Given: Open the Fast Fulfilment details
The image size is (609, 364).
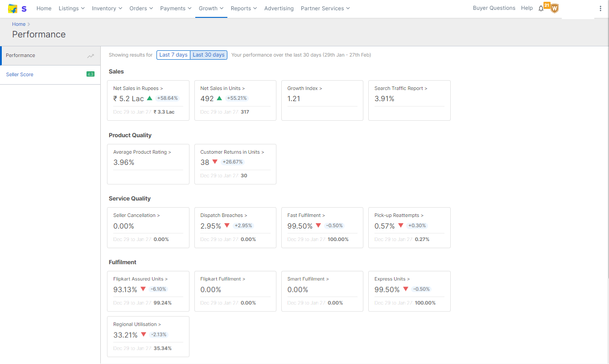Looking at the screenshot, I should coord(306,215).
